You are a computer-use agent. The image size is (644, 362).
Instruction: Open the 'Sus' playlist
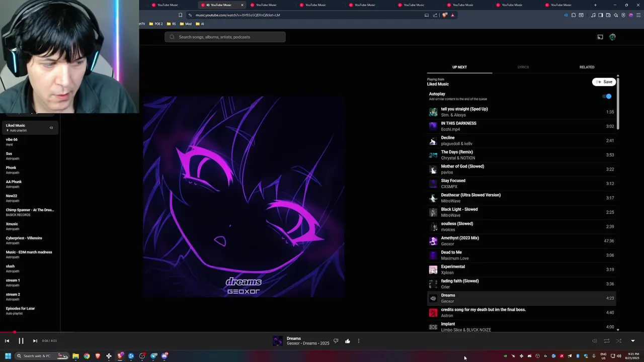[30, 156]
